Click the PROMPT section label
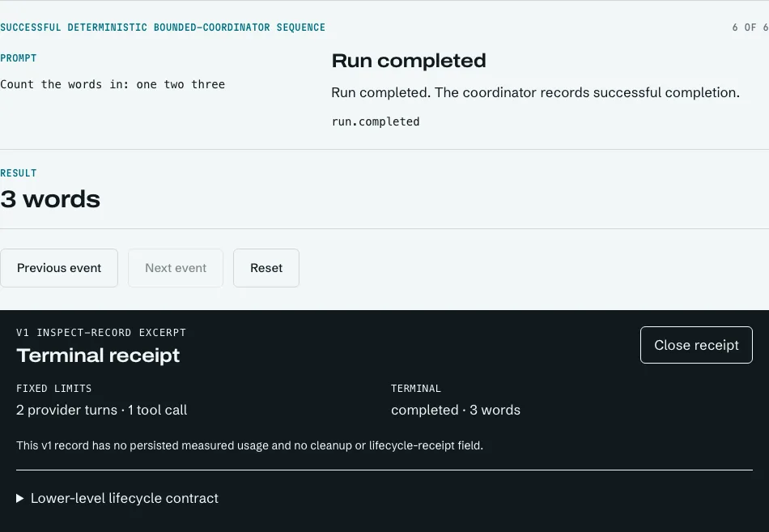 pos(18,58)
